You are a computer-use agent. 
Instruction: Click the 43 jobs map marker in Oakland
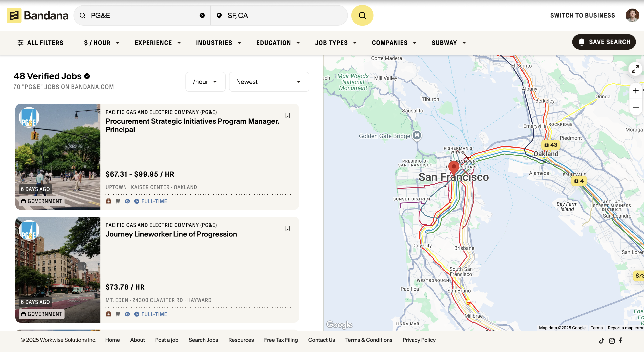coord(551,145)
